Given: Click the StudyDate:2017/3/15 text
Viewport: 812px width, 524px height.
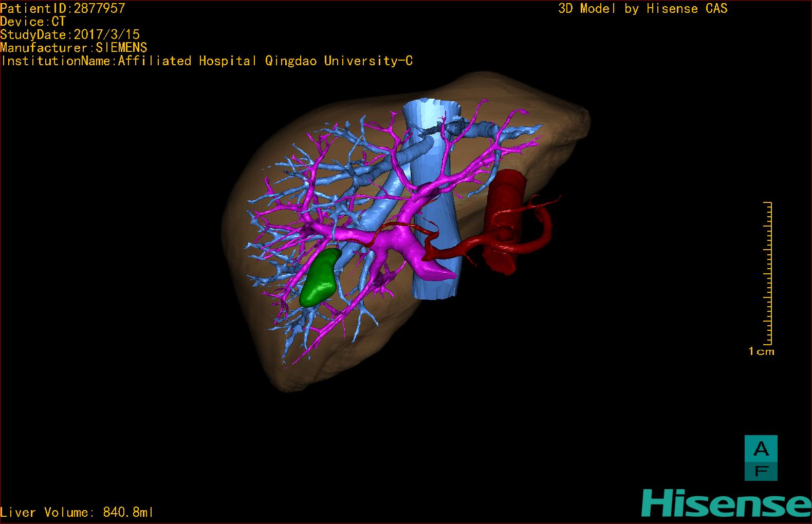Looking at the screenshot, I should point(70,34).
